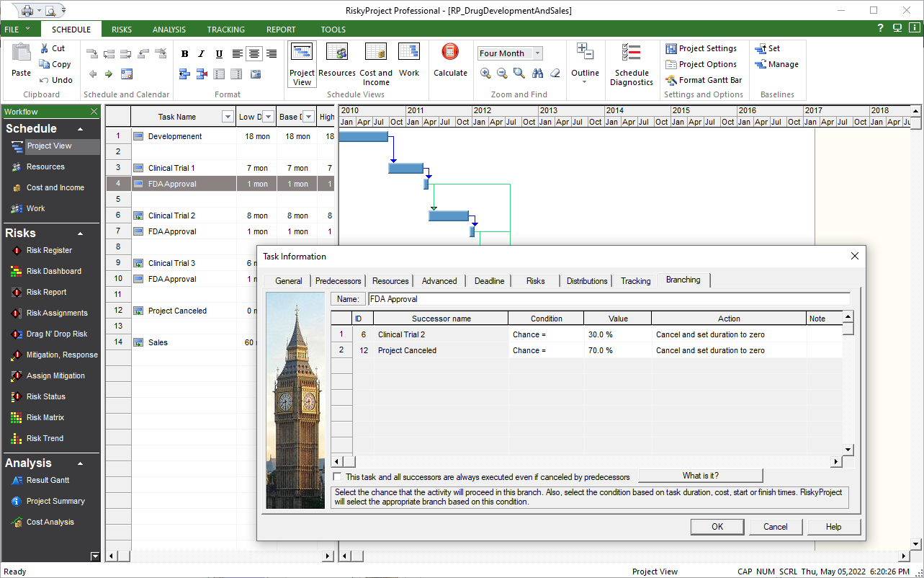Screen dimensions: 924x578
Task: Open Schedule Diagnostics tool
Action: 632,63
